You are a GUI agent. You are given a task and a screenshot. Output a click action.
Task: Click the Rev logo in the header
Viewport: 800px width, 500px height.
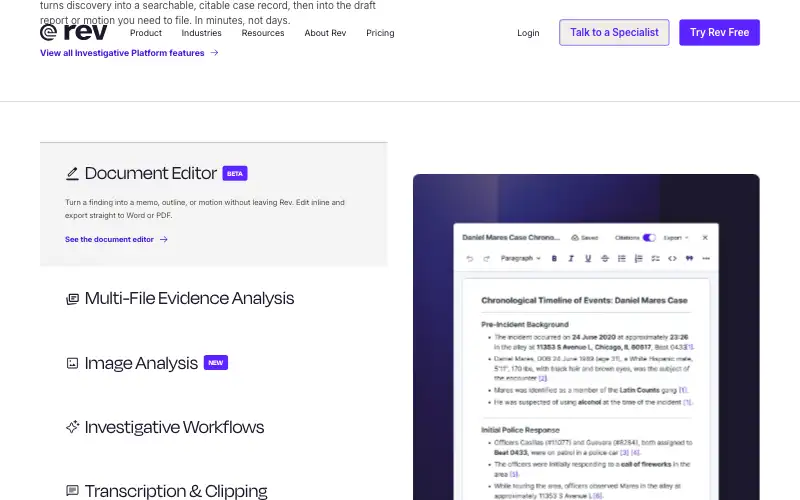(x=73, y=32)
